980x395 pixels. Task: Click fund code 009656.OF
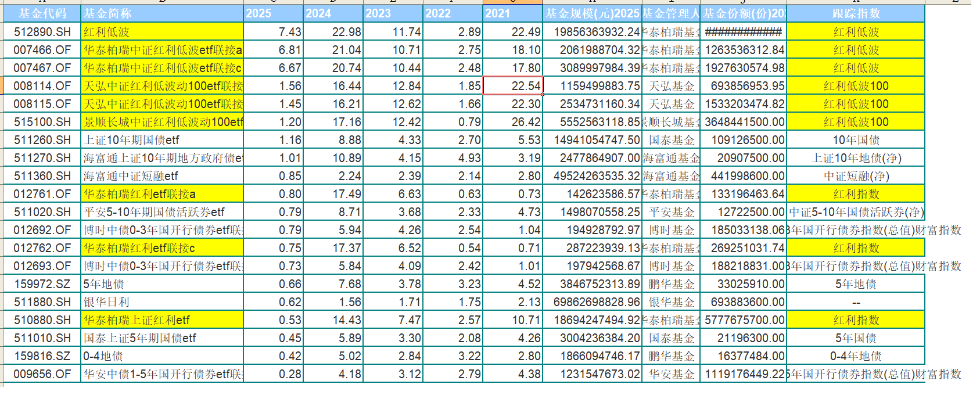point(42,374)
